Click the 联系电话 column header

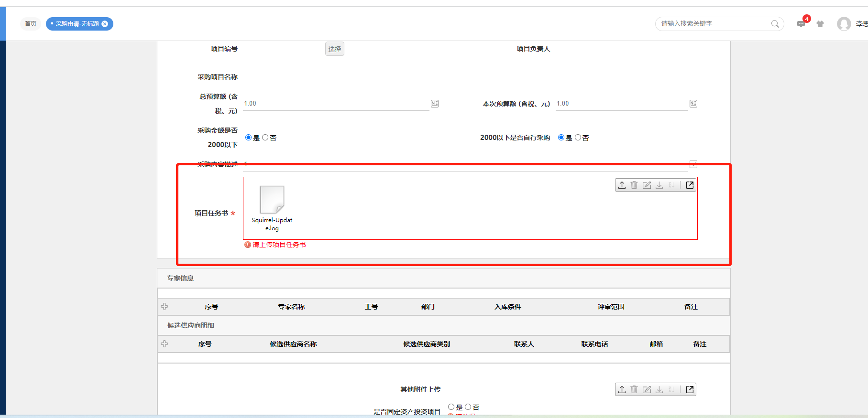coord(594,344)
